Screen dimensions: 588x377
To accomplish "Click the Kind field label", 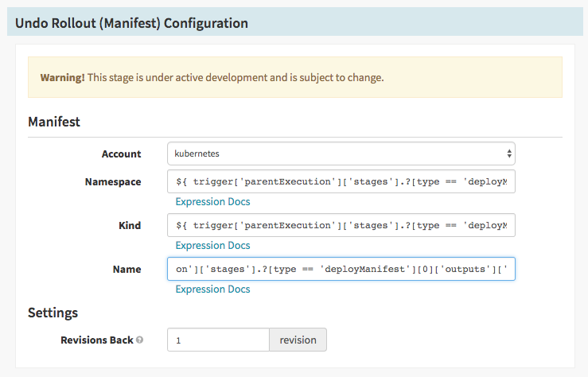I will (129, 225).
